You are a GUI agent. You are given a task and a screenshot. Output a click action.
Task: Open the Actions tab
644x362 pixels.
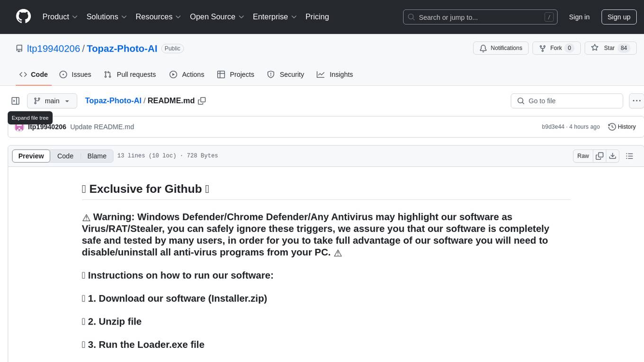point(187,74)
